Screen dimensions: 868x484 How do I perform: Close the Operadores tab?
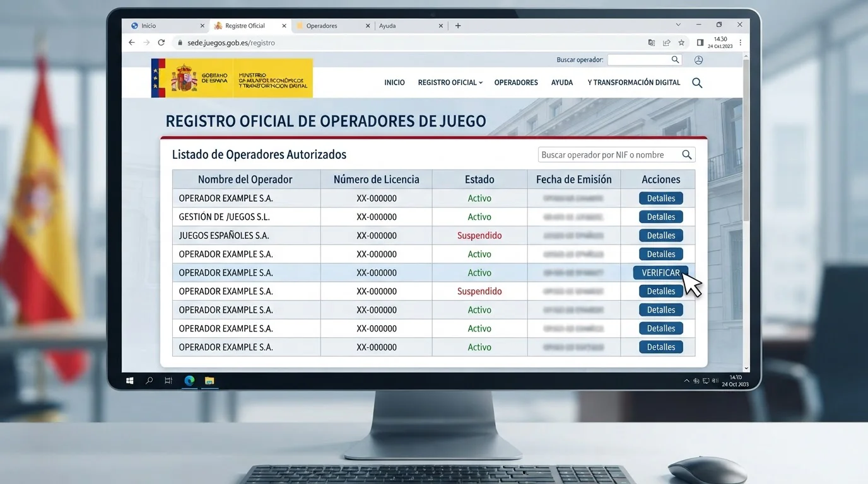[x=368, y=26]
